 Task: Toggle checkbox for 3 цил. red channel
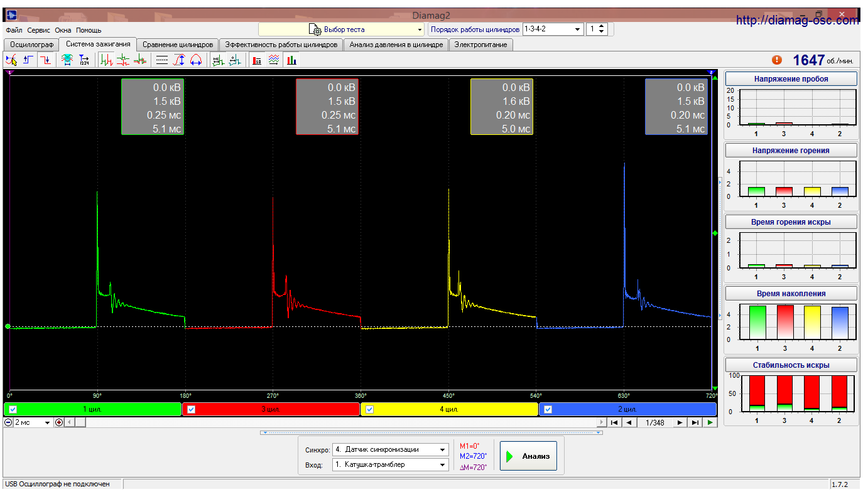(x=192, y=409)
